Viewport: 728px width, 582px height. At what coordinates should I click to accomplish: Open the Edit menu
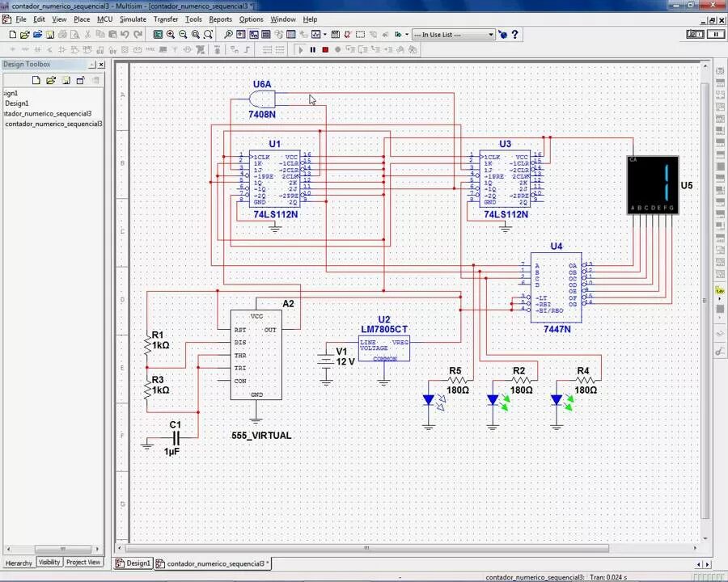tap(39, 19)
